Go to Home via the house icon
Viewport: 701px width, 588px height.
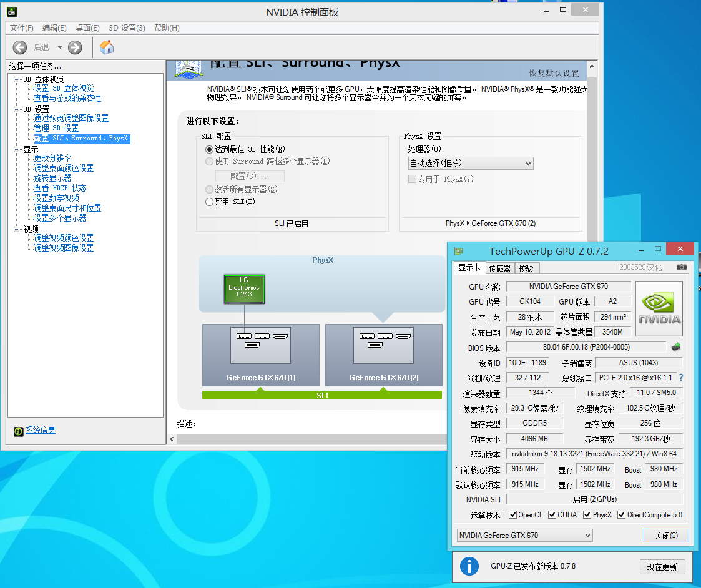point(106,47)
